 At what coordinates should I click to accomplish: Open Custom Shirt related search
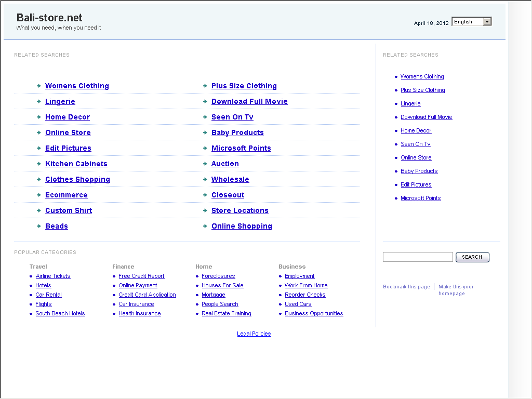tap(69, 210)
